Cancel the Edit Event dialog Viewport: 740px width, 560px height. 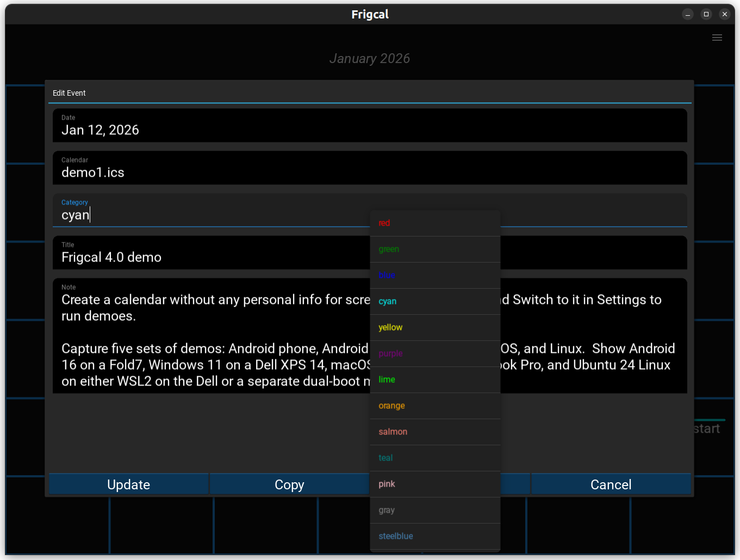click(611, 484)
